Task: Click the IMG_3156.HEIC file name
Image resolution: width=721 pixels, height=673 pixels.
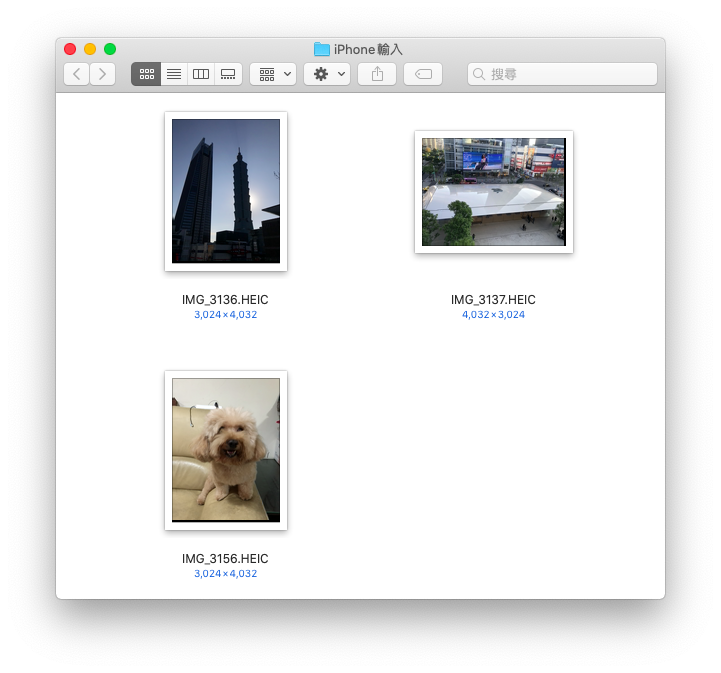Action: pyautogui.click(x=225, y=559)
